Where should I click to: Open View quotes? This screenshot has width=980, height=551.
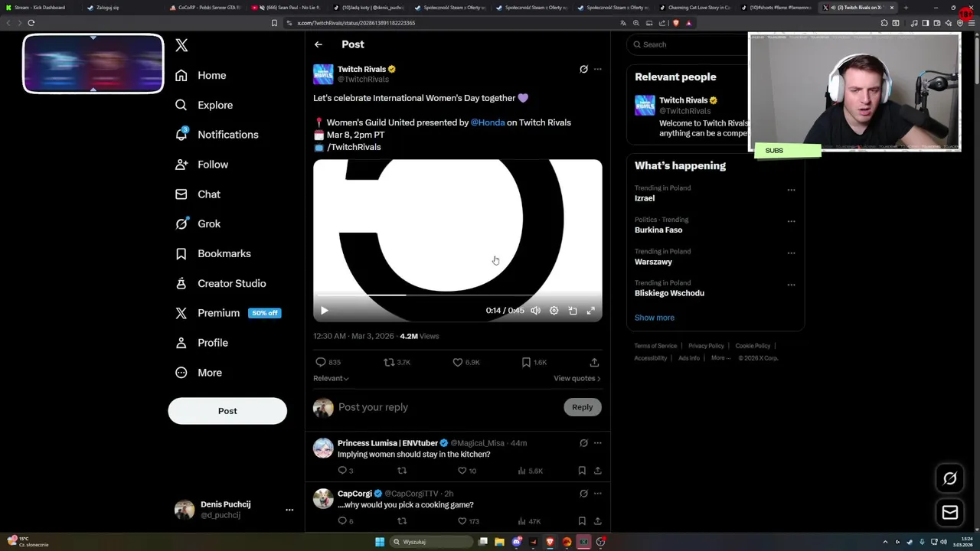577,378
